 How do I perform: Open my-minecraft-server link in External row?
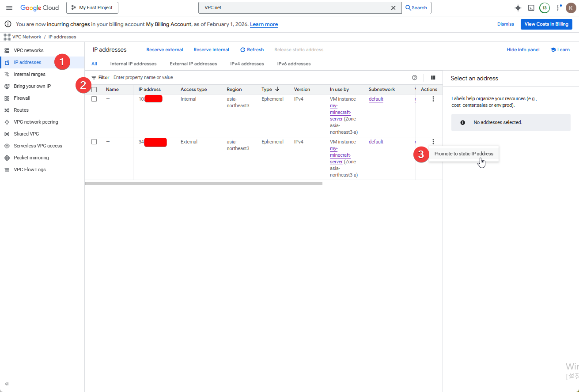(x=341, y=155)
